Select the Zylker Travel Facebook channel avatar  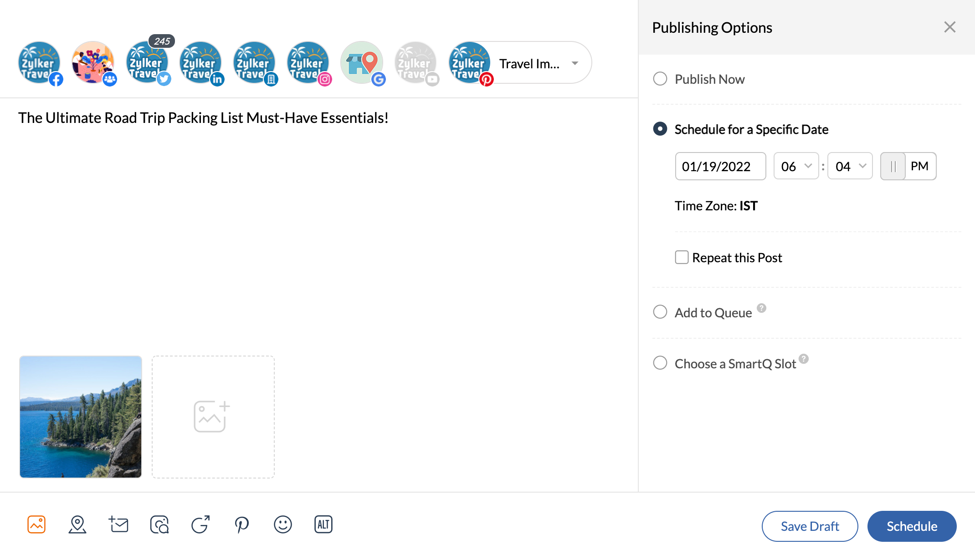coord(39,63)
